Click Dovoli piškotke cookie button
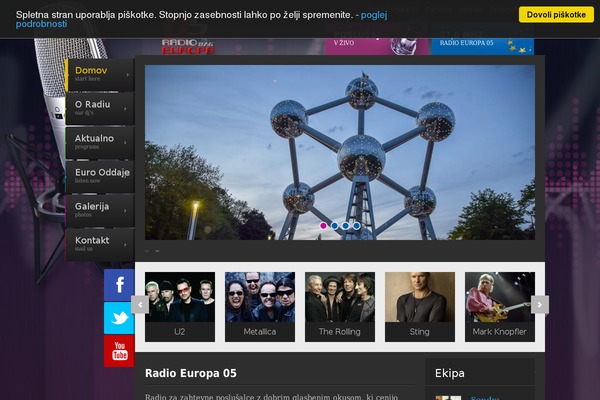The width and height of the screenshot is (600, 400). click(556, 15)
